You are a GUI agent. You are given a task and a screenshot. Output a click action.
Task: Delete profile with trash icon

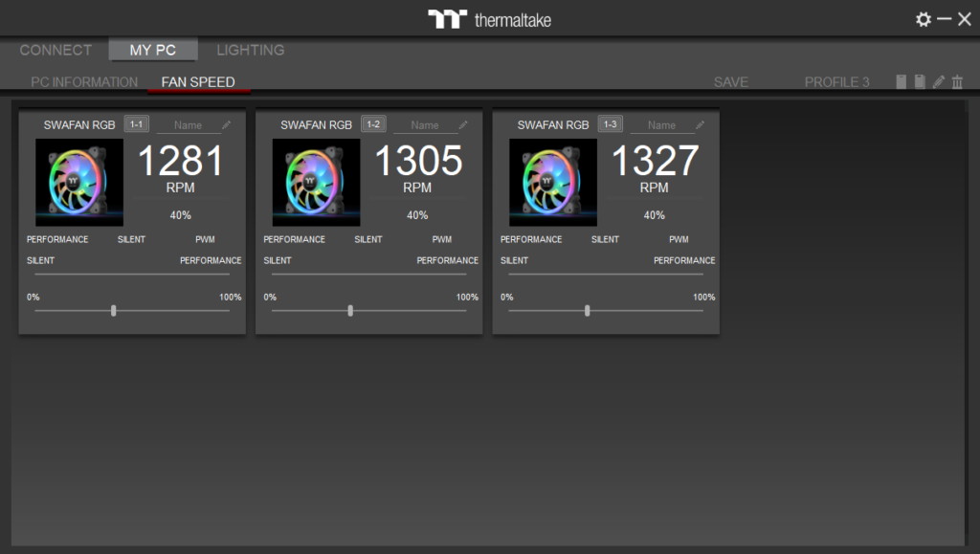(957, 82)
